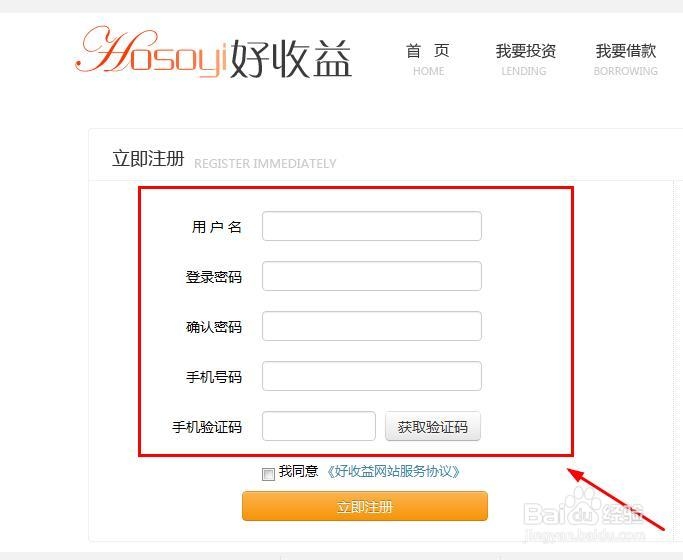Go to 我要投资 LENDING page
Screen dimensions: 683x560
(525, 60)
